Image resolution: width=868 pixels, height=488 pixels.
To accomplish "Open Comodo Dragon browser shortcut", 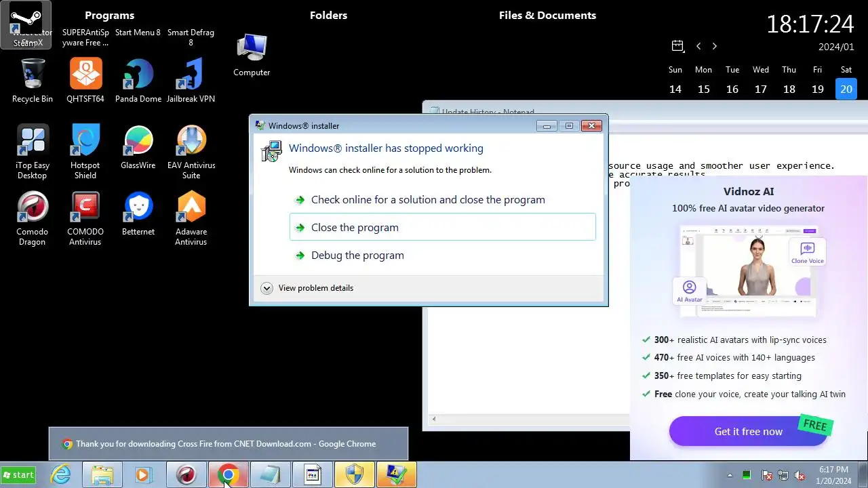I will pyautogui.click(x=32, y=218).
